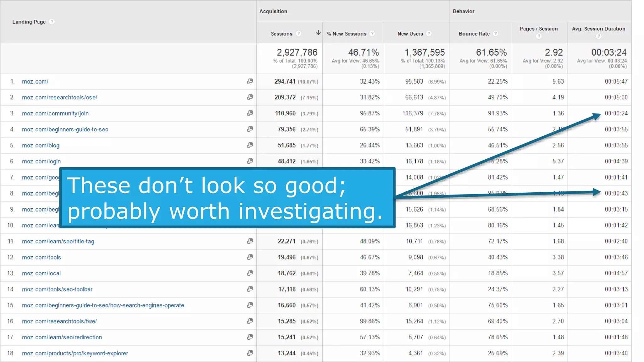644x362 pixels.
Task: Click popup icon for tools/seo-toolbar row
Action: point(250,289)
